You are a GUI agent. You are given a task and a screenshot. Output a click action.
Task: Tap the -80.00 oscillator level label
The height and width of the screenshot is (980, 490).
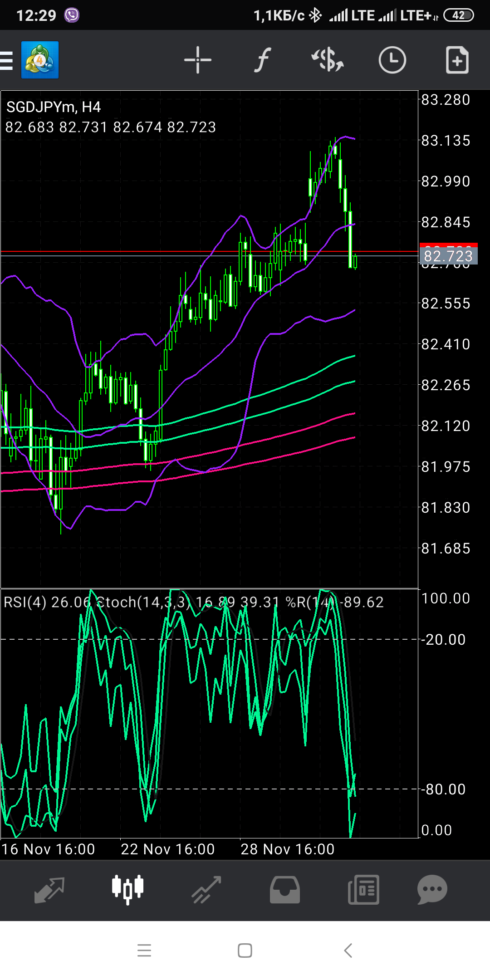(x=444, y=789)
